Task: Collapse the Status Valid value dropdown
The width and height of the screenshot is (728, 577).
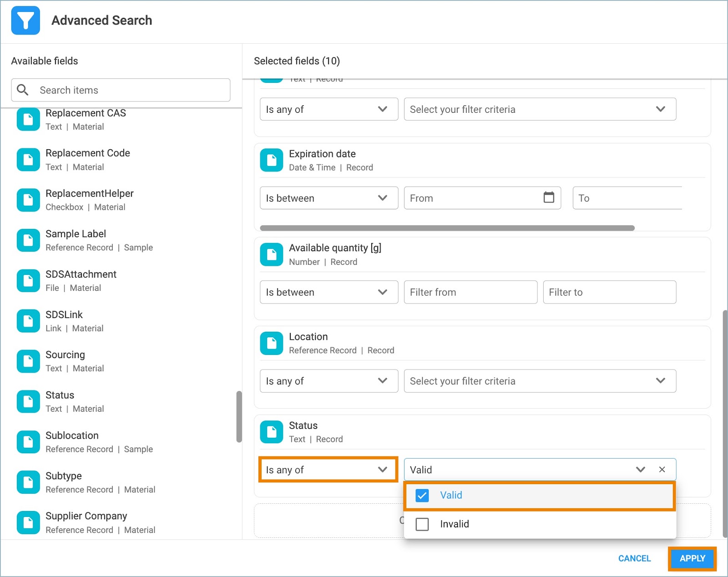Action: pos(641,470)
